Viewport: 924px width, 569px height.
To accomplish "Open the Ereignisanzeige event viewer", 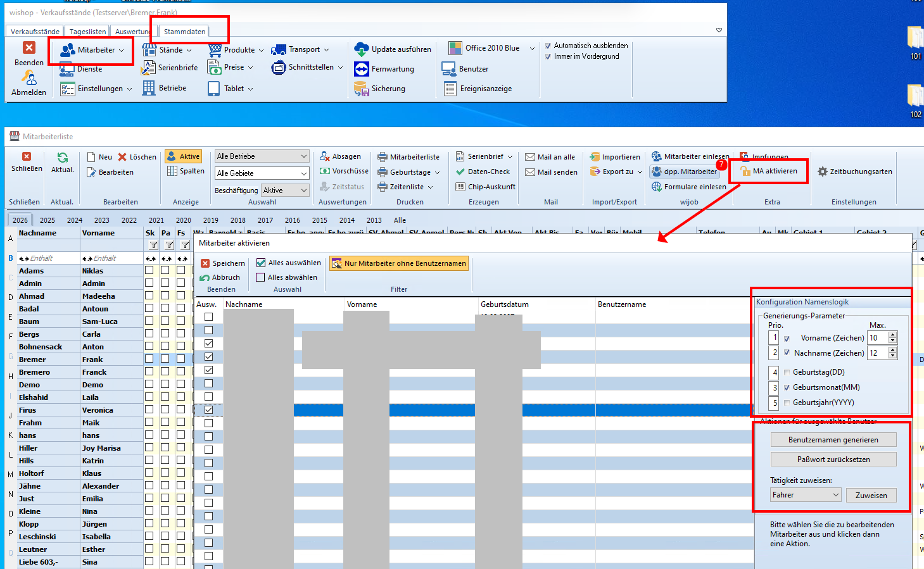I will (450, 89).
